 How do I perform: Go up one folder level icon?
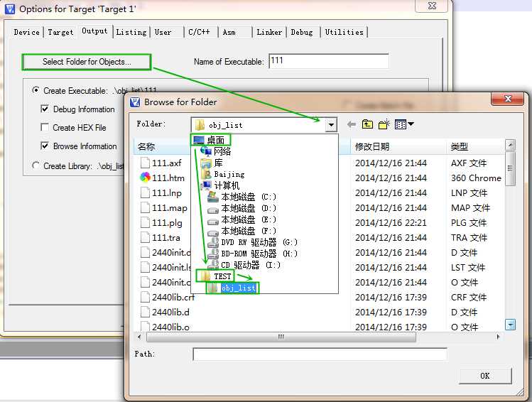(367, 124)
